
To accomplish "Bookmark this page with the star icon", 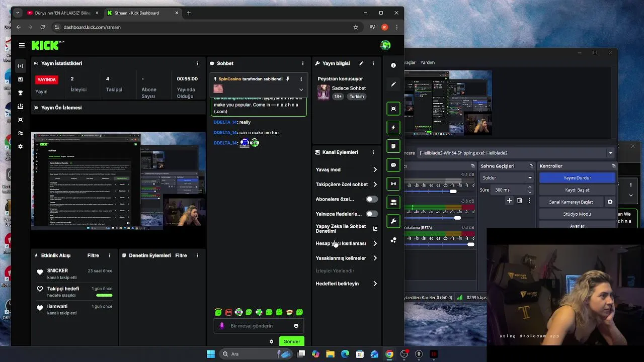I will click(356, 27).
